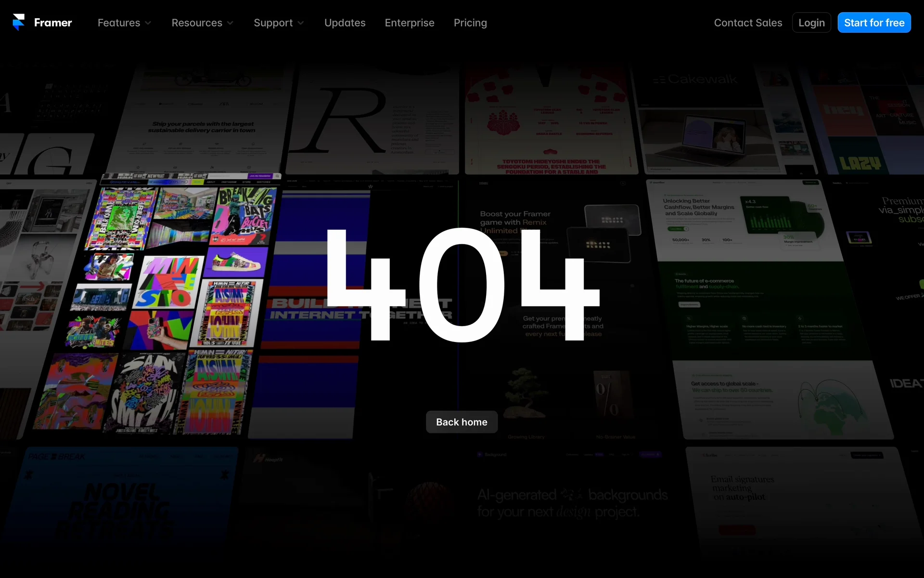Expand the Features dropdown chevron
The width and height of the screenshot is (924, 578).
pyautogui.click(x=148, y=23)
